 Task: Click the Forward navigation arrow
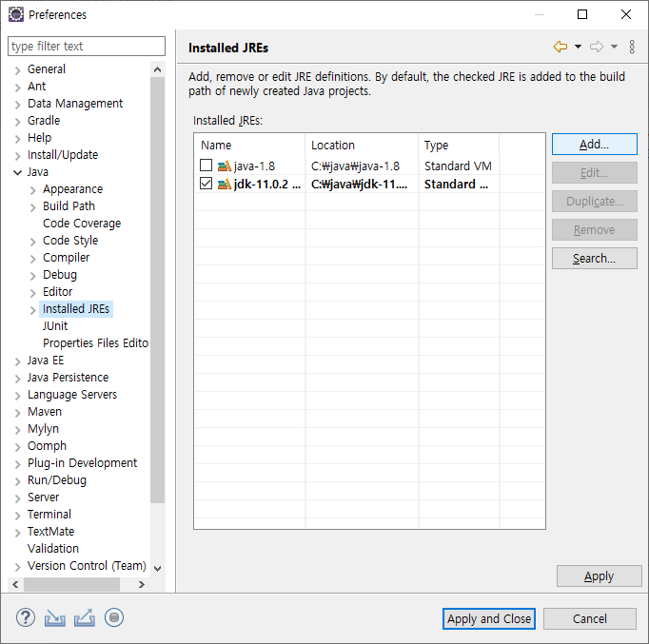tap(597, 47)
